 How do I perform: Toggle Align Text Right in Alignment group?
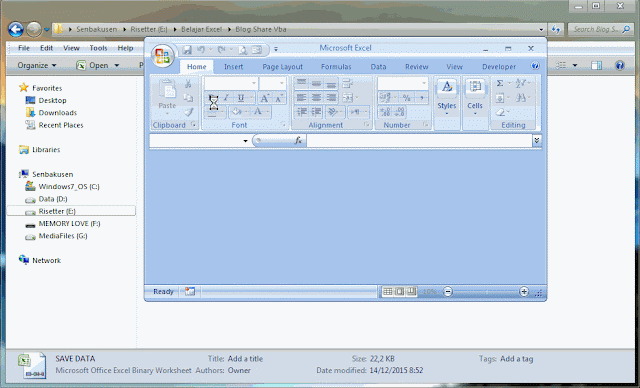point(331,98)
